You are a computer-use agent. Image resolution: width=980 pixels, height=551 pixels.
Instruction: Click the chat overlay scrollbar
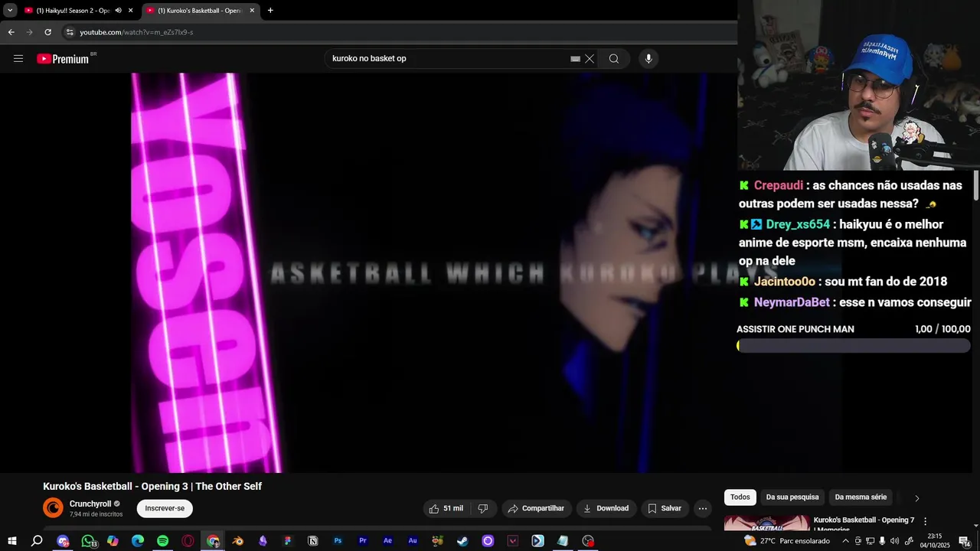coord(976,186)
